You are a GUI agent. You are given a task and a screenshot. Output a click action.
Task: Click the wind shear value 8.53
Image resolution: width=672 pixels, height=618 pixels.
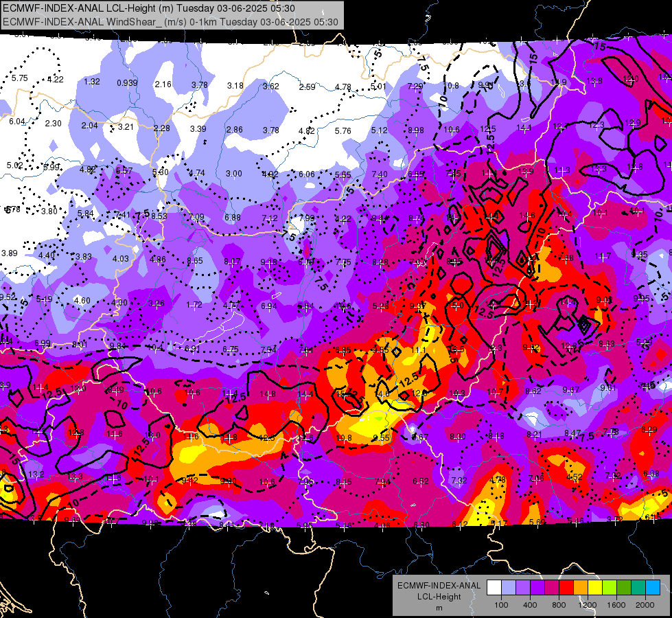point(159,216)
